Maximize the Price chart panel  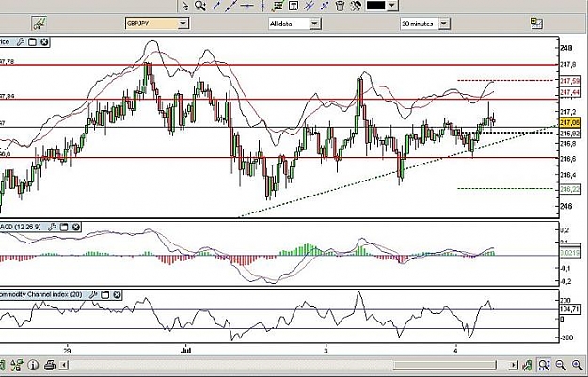coord(33,42)
